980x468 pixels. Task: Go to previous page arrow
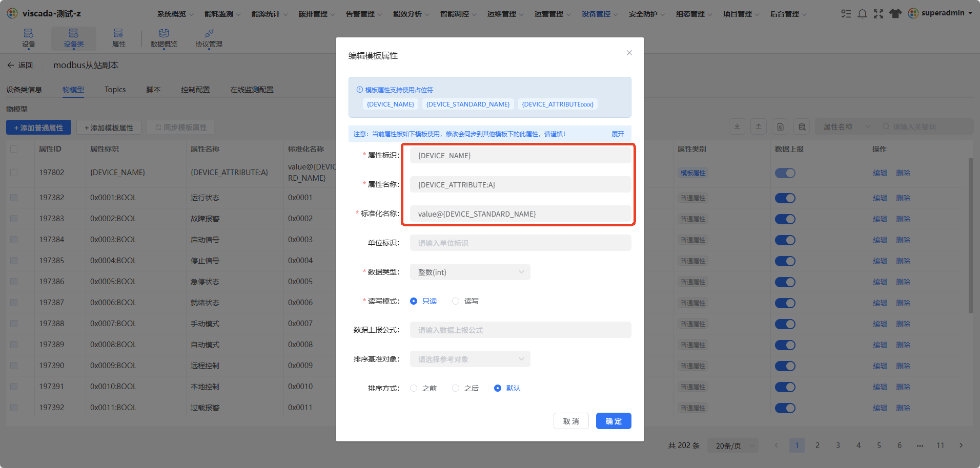[777, 445]
